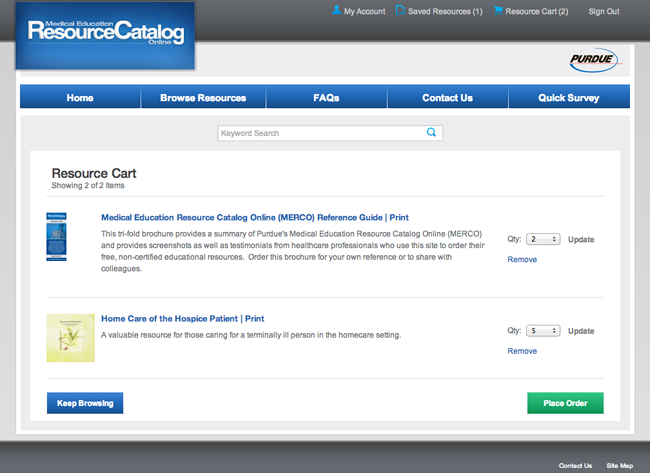The width and height of the screenshot is (650, 473).
Task: Click the magnifier search icon
Action: click(431, 132)
